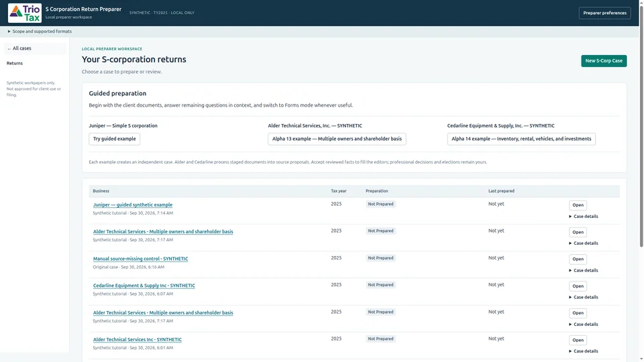This screenshot has width=644, height=362.
Task: Open Alder Technical Services Inc SYNTHETIC link
Action: (137, 339)
